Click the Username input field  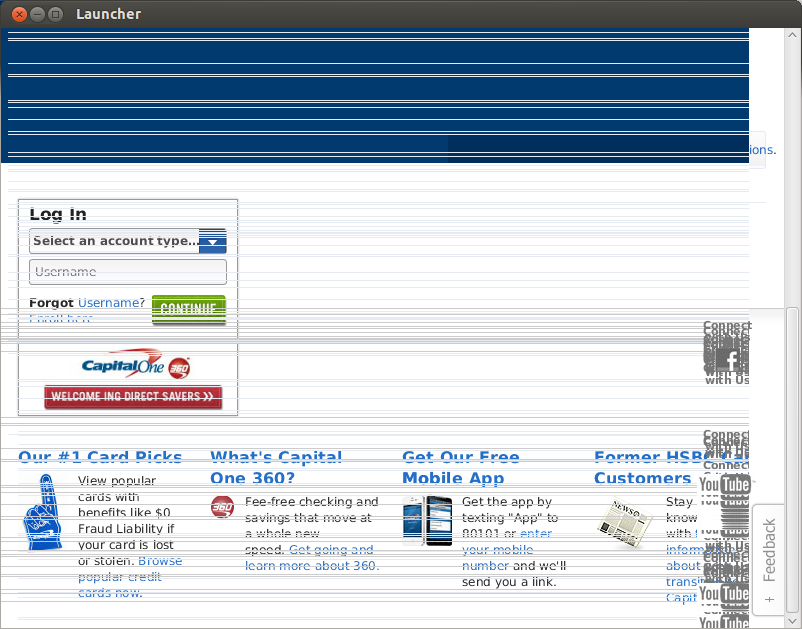tap(128, 272)
